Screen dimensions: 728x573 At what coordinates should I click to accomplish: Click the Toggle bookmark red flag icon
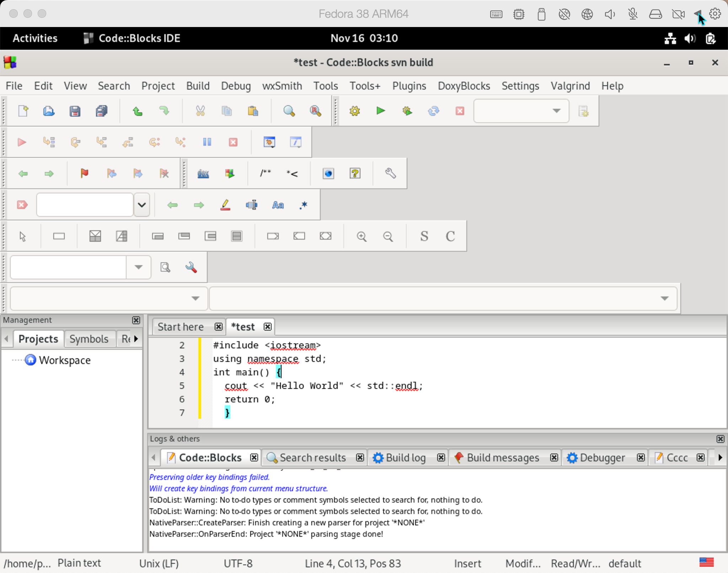click(x=84, y=173)
